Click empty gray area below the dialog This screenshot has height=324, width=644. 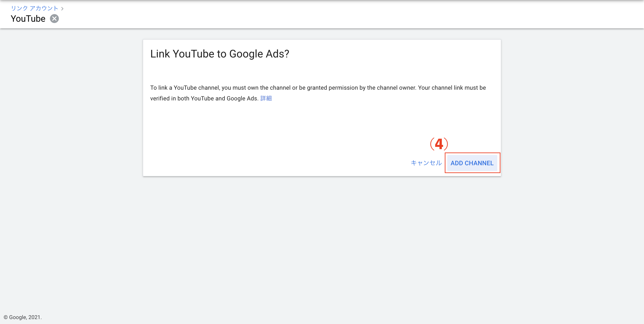[x=322, y=237]
